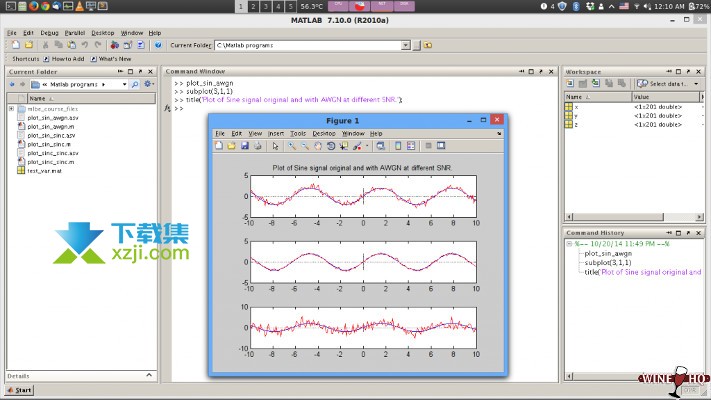
Task: Sort Workspace by Value column
Action: (666, 97)
